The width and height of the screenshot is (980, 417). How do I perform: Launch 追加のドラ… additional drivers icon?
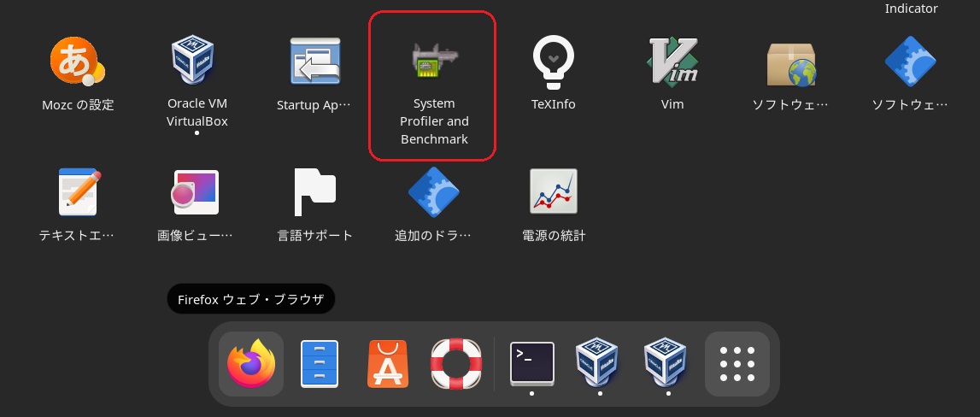[434, 192]
